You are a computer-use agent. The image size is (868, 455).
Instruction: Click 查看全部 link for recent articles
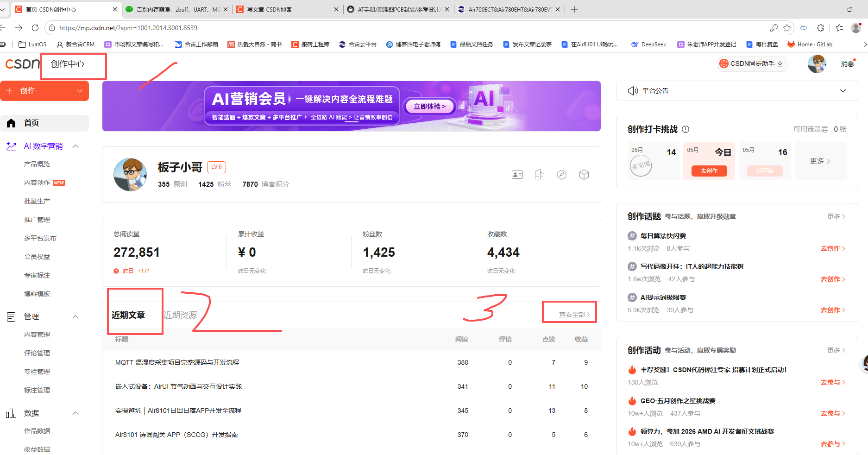574,315
